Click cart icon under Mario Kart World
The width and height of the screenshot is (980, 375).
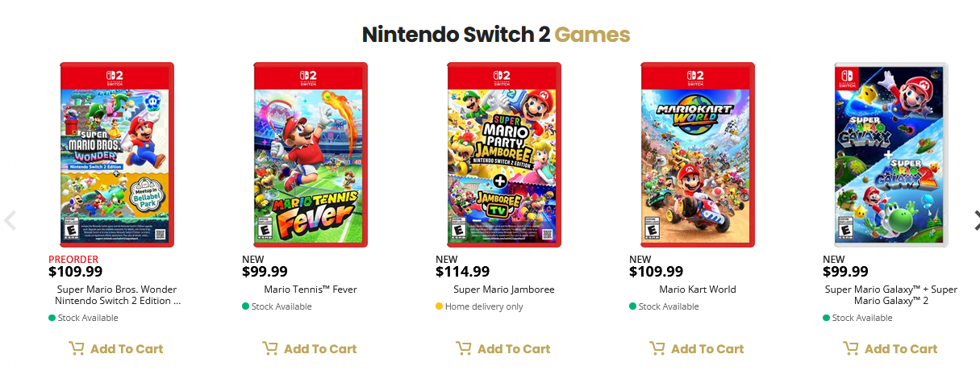click(657, 348)
